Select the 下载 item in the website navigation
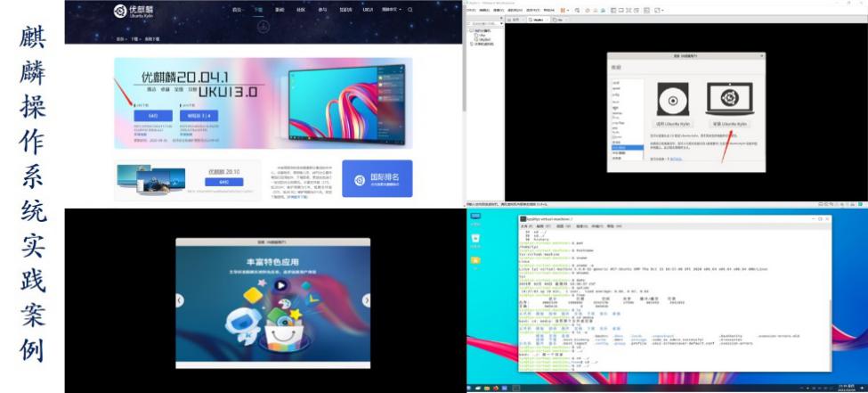This screenshot has width=868, height=393. tap(258, 10)
